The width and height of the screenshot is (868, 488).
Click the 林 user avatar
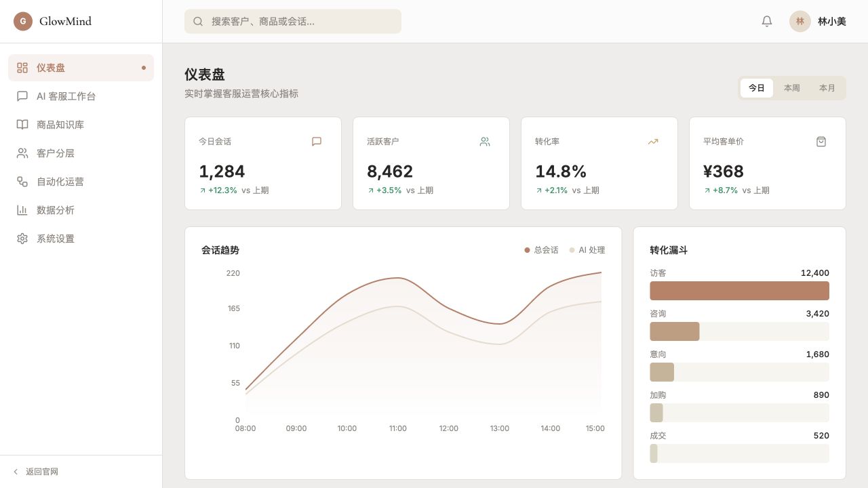click(x=800, y=21)
